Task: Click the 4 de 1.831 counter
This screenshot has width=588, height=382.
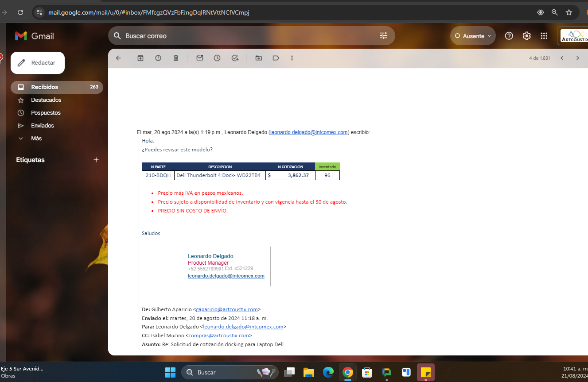Action: [539, 58]
